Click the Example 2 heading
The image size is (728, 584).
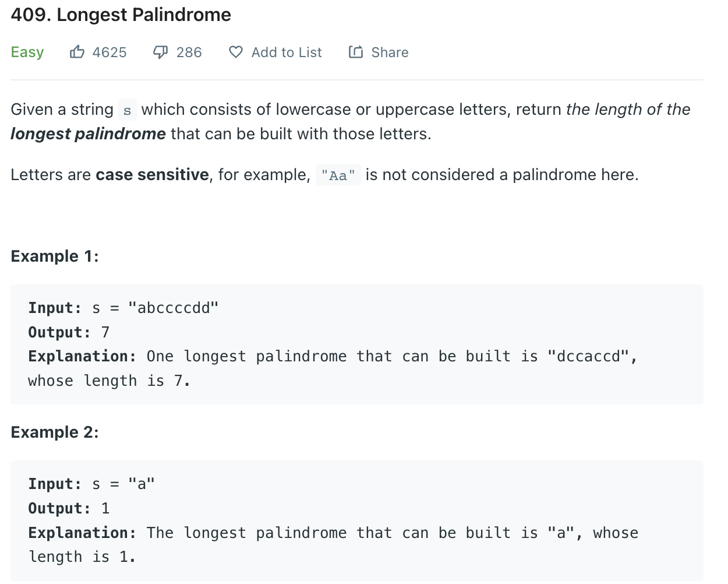(55, 432)
